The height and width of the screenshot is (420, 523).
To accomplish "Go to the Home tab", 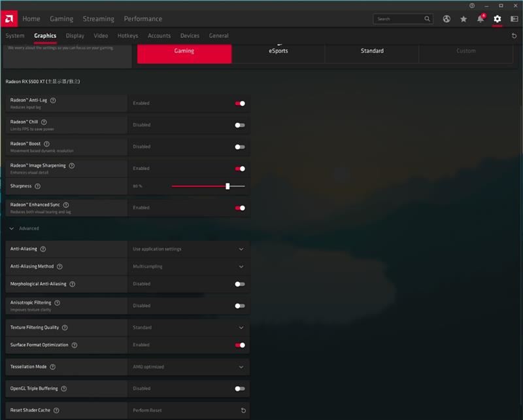I will click(x=31, y=19).
